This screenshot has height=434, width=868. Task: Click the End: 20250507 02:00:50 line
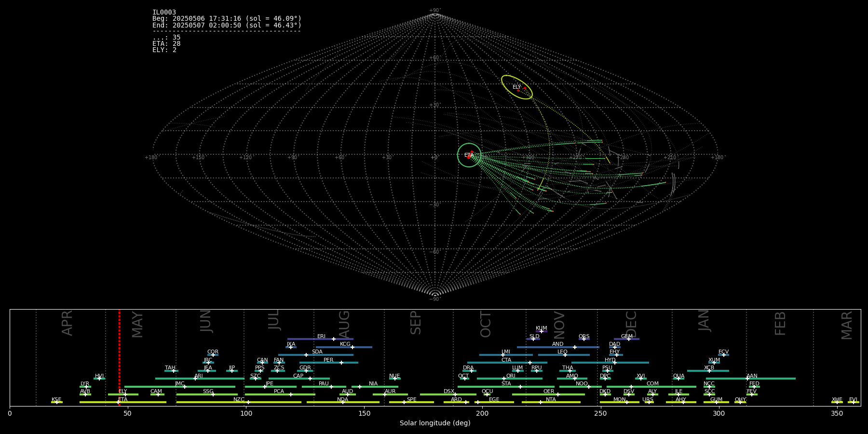(227, 25)
